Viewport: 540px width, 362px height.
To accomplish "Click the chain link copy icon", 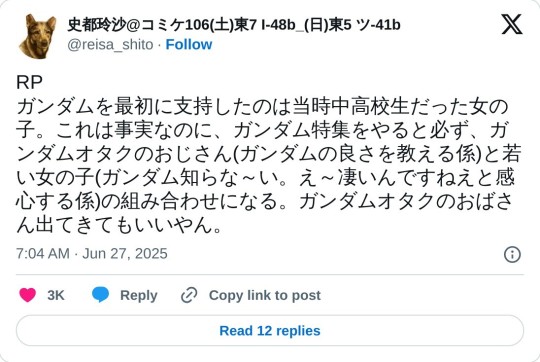I will tap(189, 295).
